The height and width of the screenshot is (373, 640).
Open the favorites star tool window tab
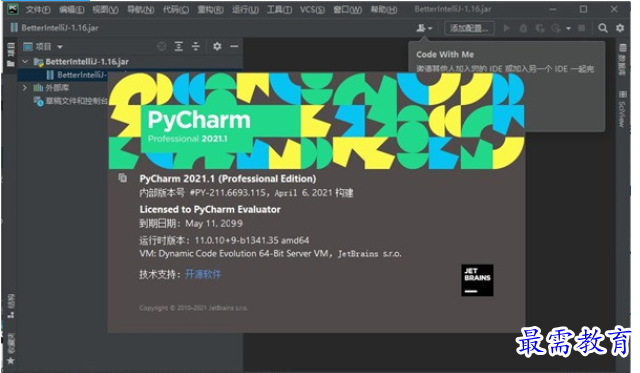[11, 361]
